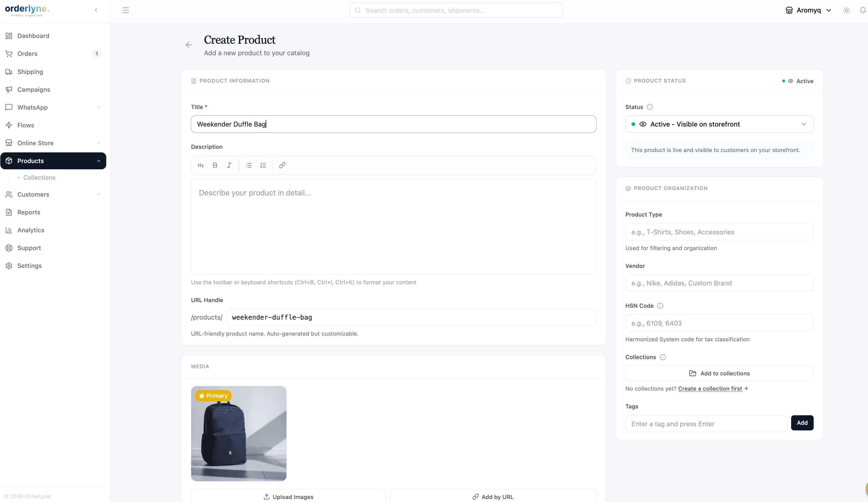
Task: Click the search magnifier icon
Action: (x=358, y=10)
